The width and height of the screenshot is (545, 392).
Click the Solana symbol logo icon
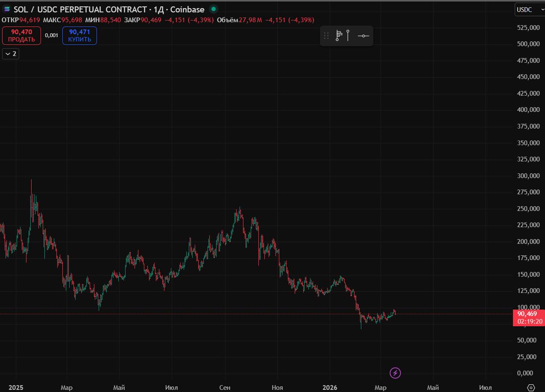click(7, 9)
